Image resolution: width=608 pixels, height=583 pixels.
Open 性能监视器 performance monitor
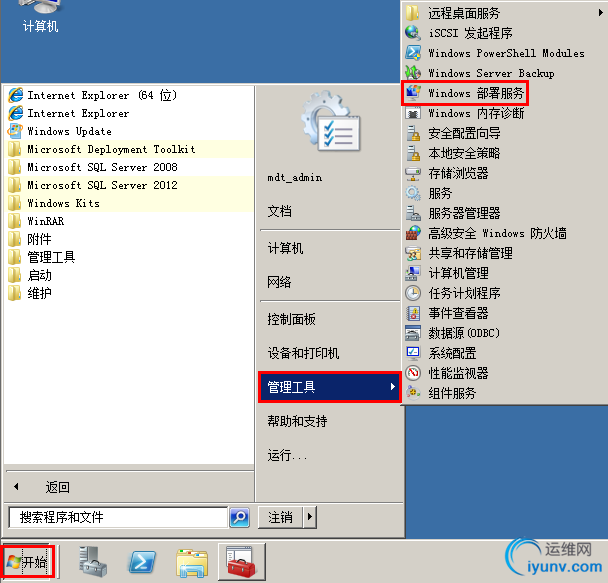pos(447,373)
